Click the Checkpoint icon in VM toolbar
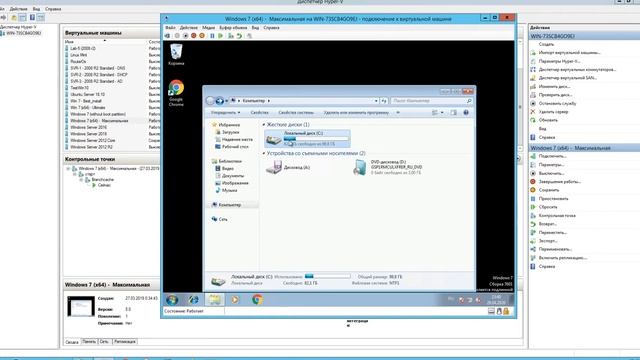The width and height of the screenshot is (640, 360). pos(231,36)
